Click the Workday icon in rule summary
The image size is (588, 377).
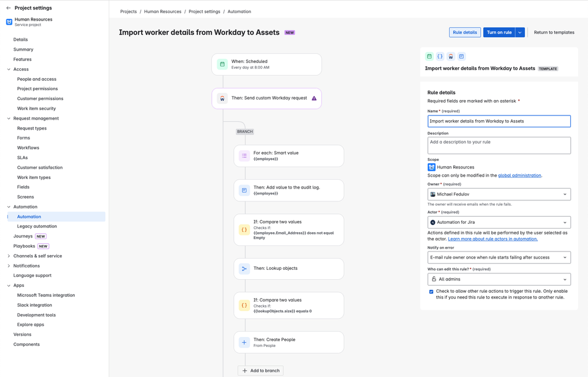pos(451,57)
